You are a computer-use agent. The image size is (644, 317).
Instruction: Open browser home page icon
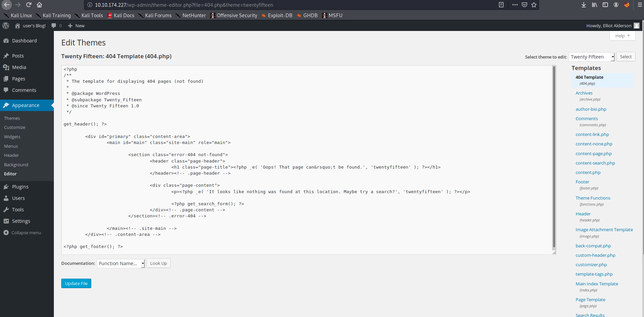(39, 5)
